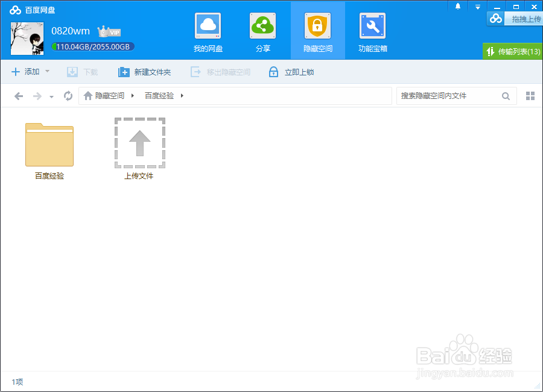Expand the 添加 dropdown arrow
This screenshot has width=543, height=392.
pos(48,71)
